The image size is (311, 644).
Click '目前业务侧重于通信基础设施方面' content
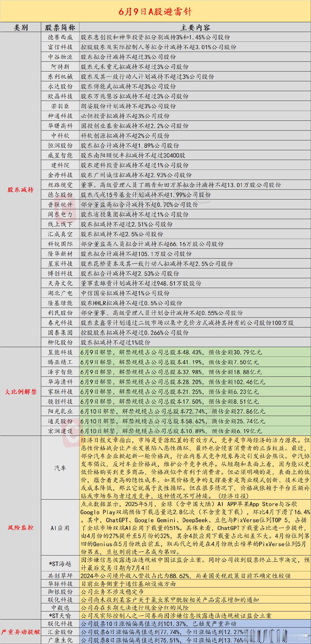pos(128,584)
